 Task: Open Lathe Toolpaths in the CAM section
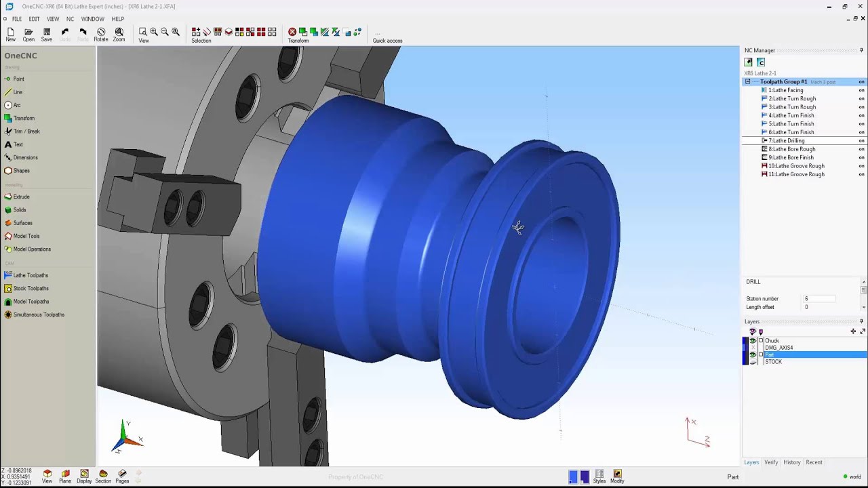[x=26, y=275]
